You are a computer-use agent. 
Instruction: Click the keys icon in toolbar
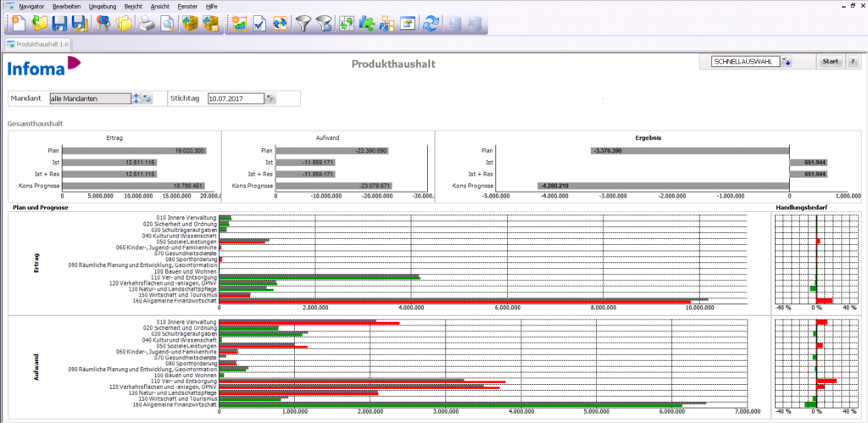tap(103, 23)
